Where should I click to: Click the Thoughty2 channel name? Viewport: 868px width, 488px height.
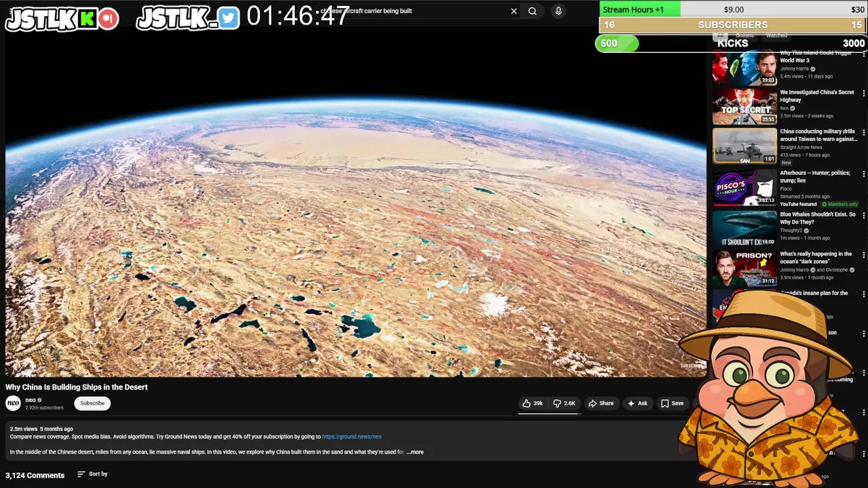tap(791, 230)
